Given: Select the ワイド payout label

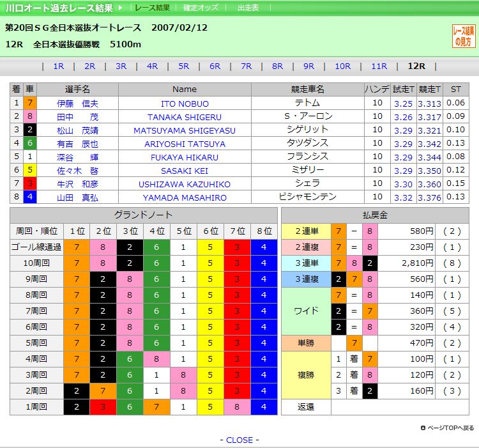Looking at the screenshot, I should pos(306,311).
